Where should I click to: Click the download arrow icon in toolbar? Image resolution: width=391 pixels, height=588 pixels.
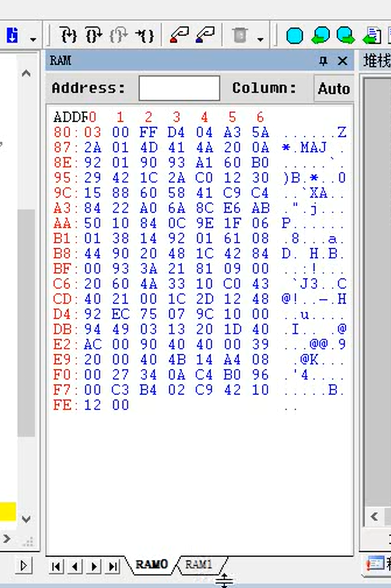(12, 35)
